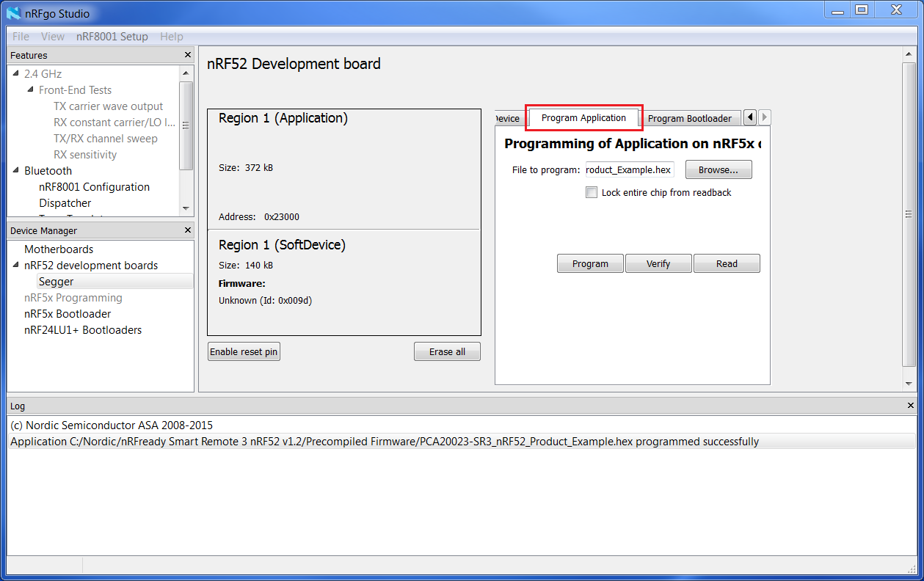
Task: Maximize the nRFgo Studio window
Action: (862, 10)
